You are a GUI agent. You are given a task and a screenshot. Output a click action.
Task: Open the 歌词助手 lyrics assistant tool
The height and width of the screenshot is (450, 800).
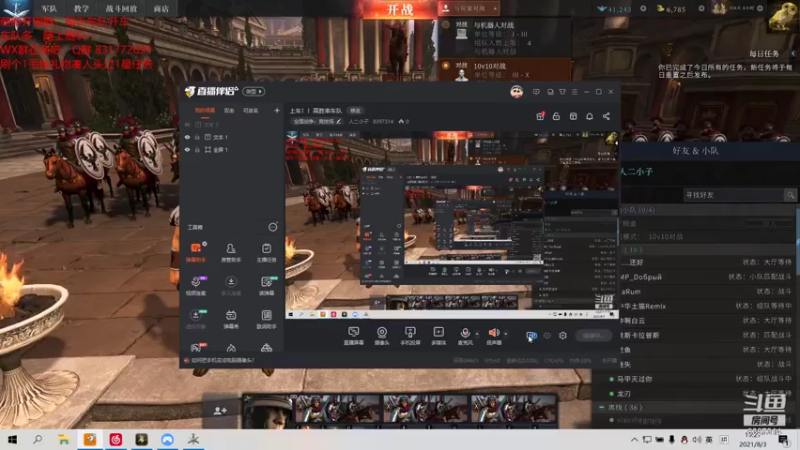point(266,319)
